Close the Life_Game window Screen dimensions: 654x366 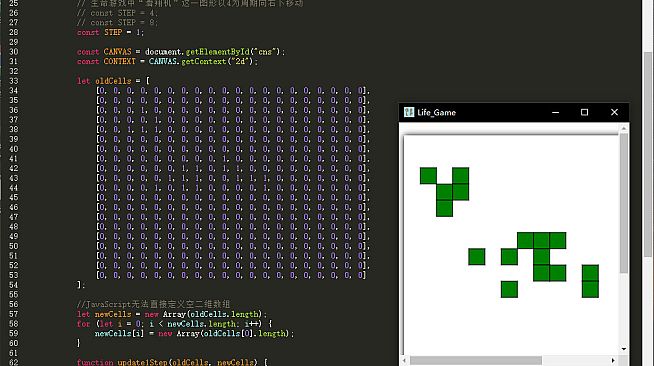coord(614,112)
